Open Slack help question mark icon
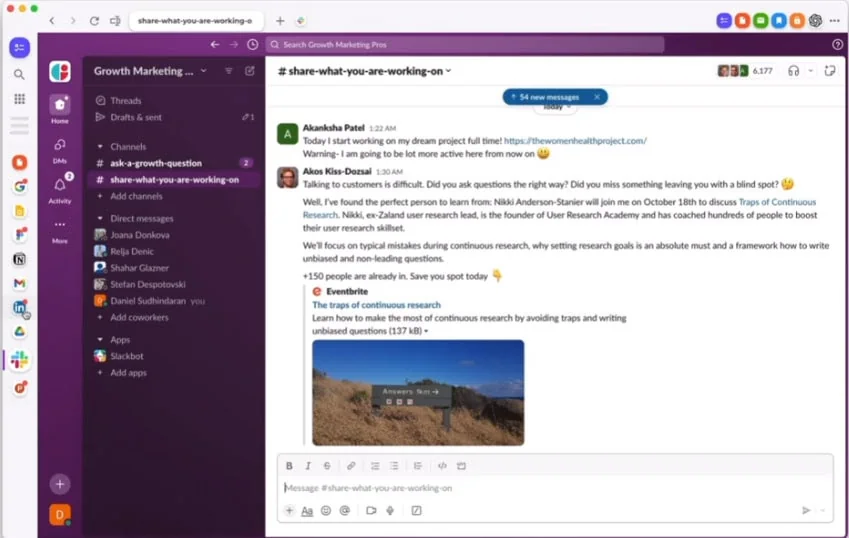Image resolution: width=849 pixels, height=538 pixels. tap(837, 44)
